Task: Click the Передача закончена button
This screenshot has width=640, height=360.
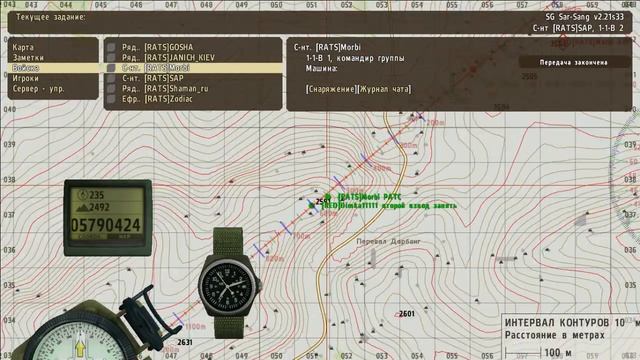Action: pos(573,62)
